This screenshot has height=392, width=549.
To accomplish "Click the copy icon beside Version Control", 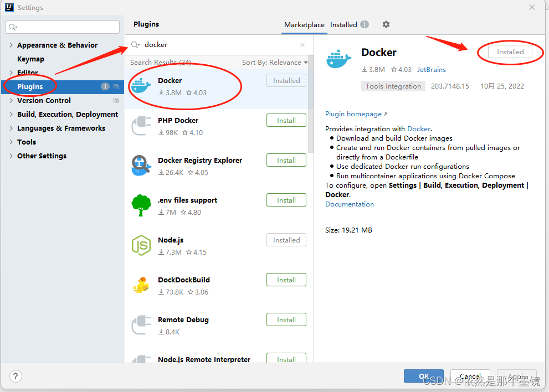I will (x=116, y=101).
